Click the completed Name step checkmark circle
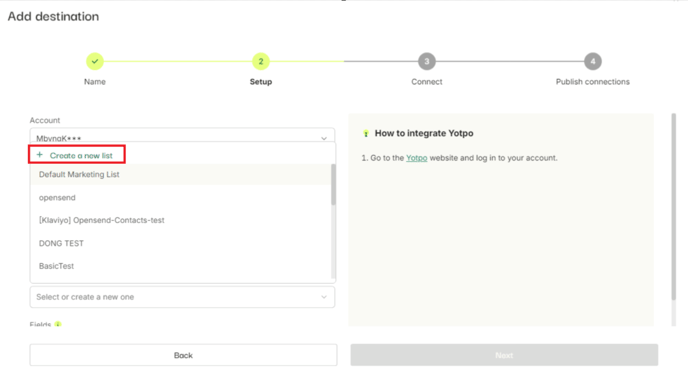Viewport: 688px width, 369px height. click(x=95, y=61)
